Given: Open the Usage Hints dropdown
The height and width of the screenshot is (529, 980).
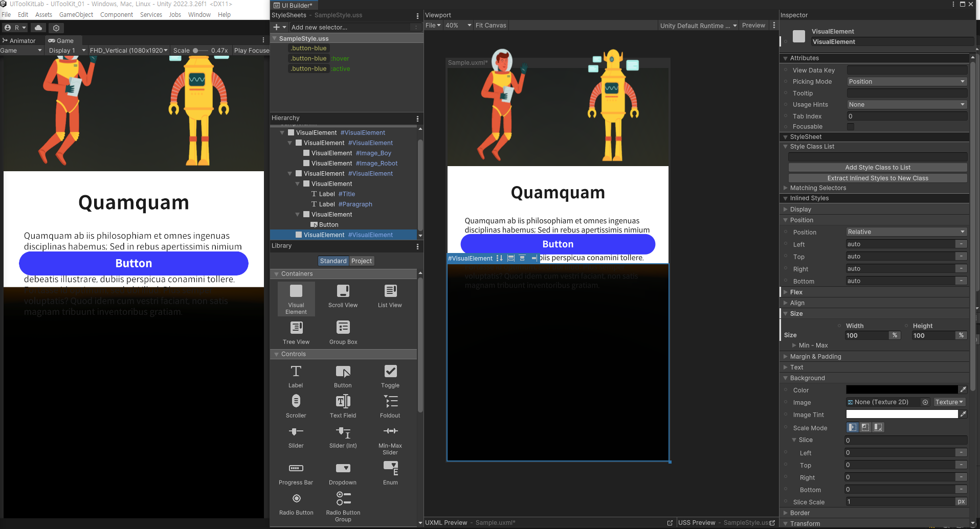Looking at the screenshot, I should tap(907, 105).
